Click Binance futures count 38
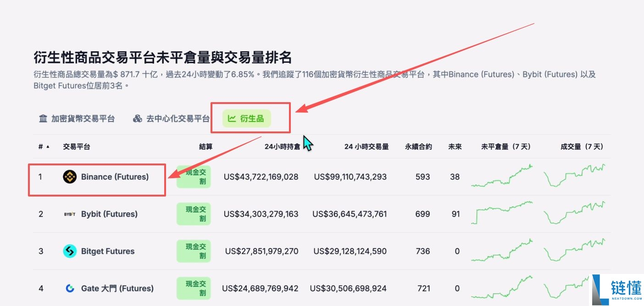The image size is (644, 306). pyautogui.click(x=455, y=177)
